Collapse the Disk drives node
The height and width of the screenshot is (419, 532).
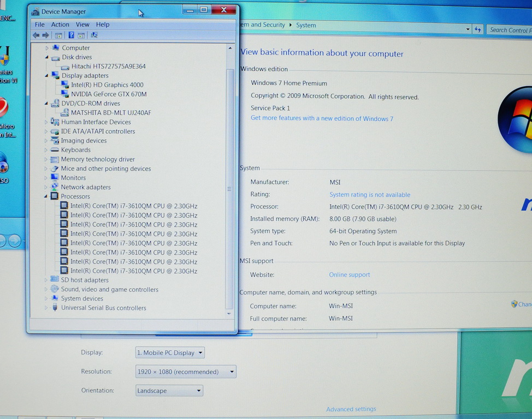click(47, 57)
